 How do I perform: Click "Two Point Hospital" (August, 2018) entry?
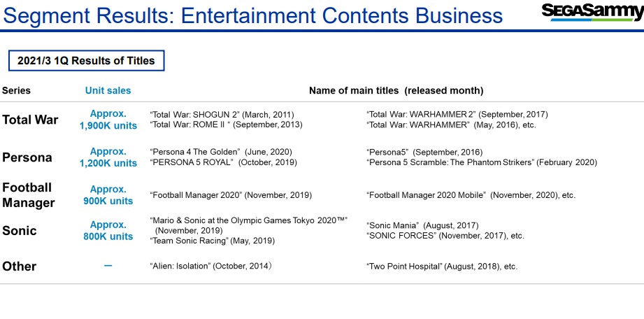(442, 267)
